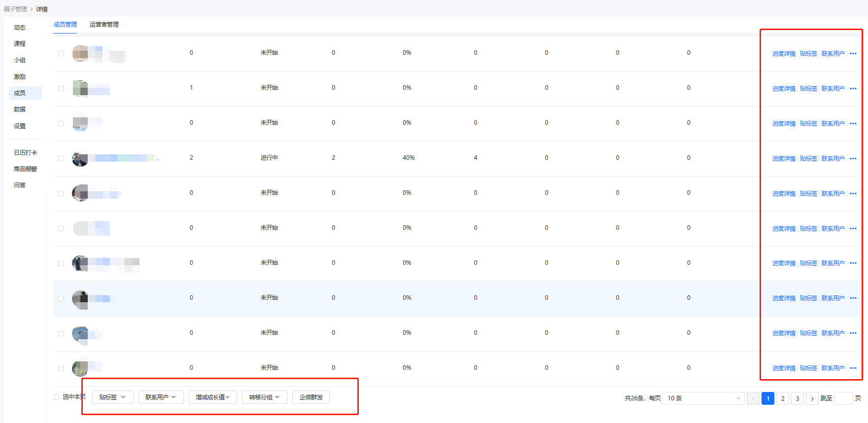Screen dimensions: 868x423
Task: Expand the 转移分组 dropdown
Action: (x=264, y=397)
